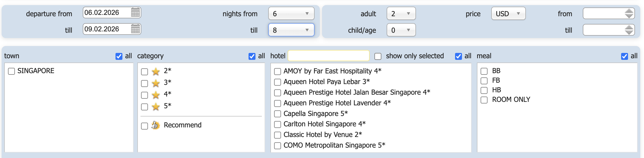Expand the nights from dropdown
This screenshot has width=644, height=158.
(x=291, y=14)
